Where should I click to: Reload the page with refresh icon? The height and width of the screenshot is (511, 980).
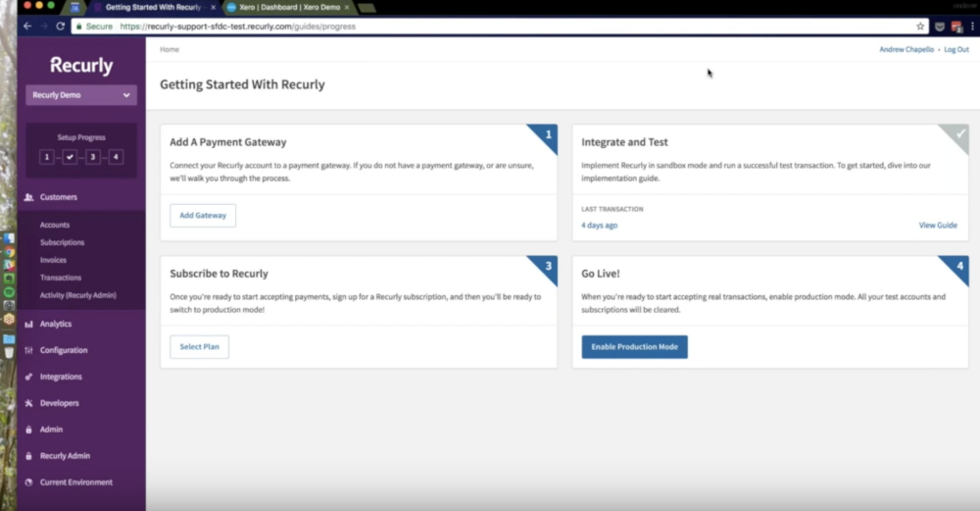point(61,26)
